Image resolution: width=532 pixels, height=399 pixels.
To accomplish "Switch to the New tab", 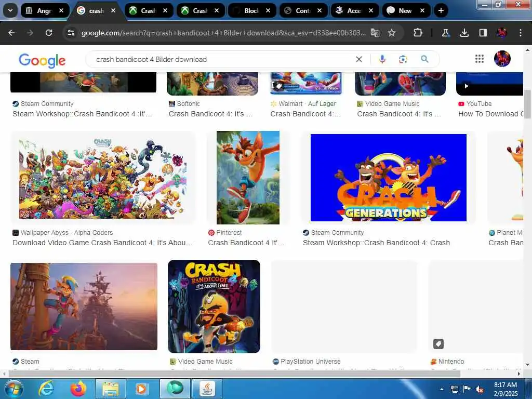I will click(402, 10).
